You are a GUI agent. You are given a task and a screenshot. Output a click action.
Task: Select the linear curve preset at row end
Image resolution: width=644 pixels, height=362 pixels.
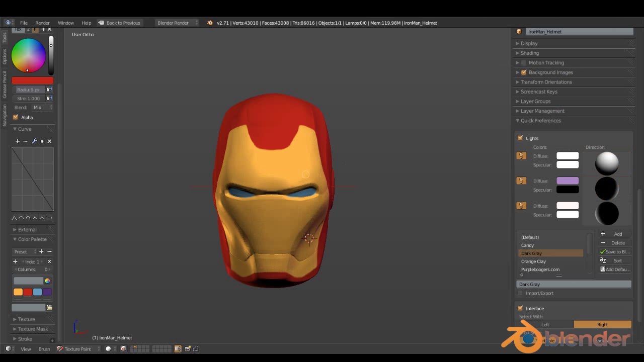[x=49, y=218]
